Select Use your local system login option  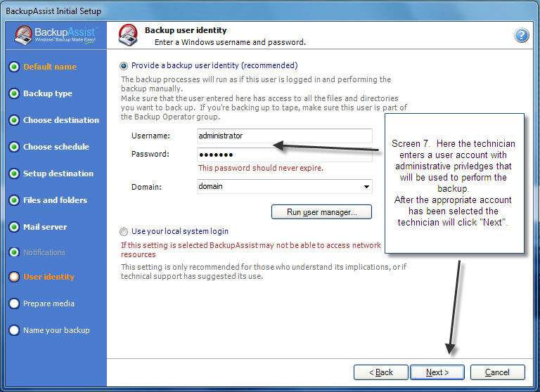(x=124, y=231)
